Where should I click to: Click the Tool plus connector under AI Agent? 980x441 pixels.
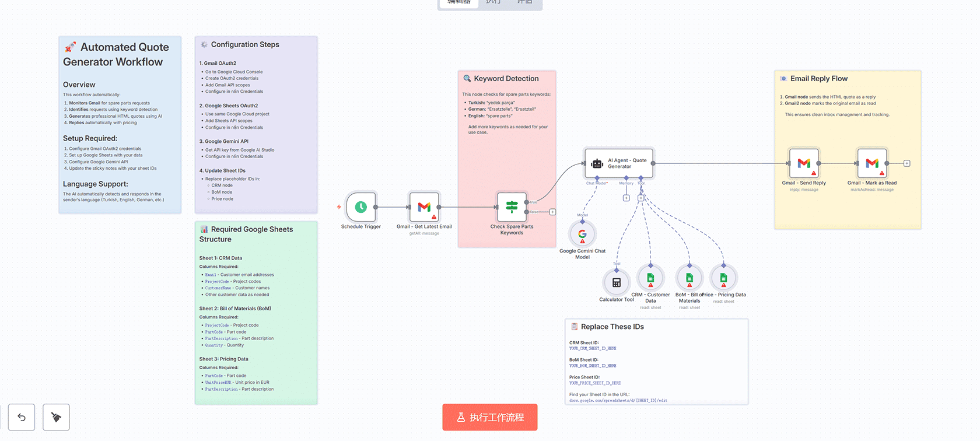tap(640, 198)
